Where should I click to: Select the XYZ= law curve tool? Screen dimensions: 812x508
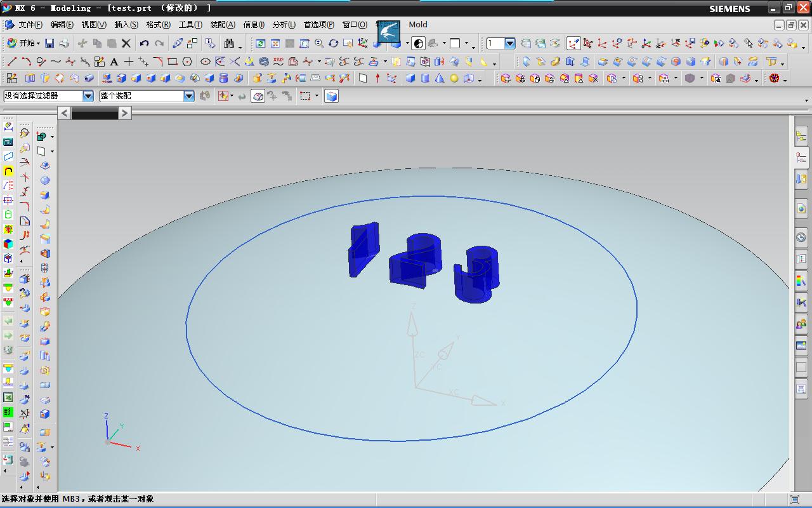tap(278, 62)
